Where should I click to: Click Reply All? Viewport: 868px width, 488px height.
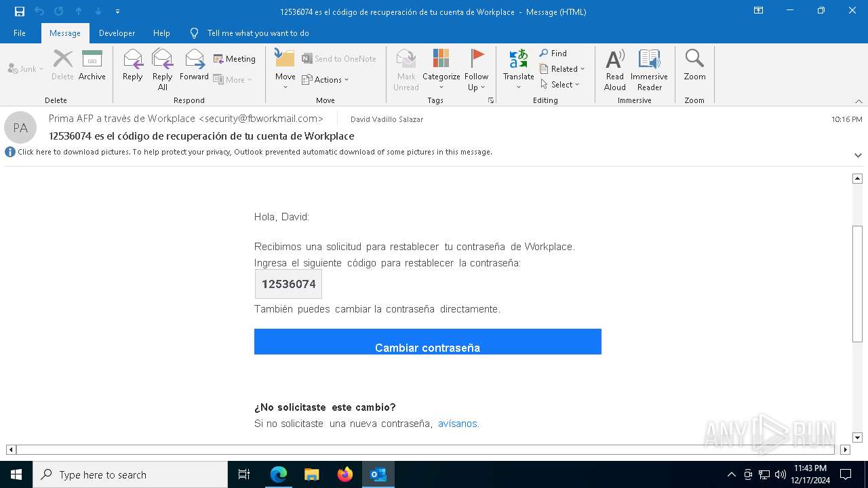(x=163, y=70)
